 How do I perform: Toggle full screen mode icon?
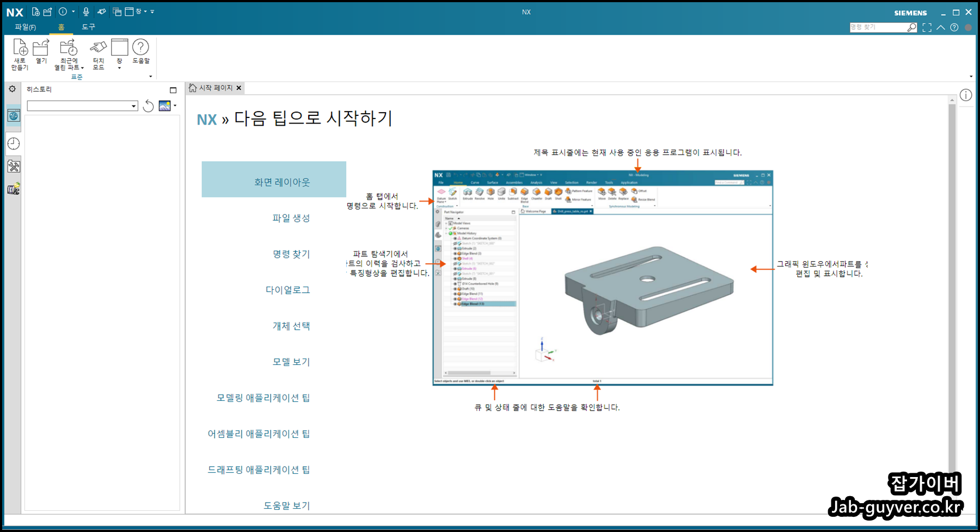tap(927, 27)
